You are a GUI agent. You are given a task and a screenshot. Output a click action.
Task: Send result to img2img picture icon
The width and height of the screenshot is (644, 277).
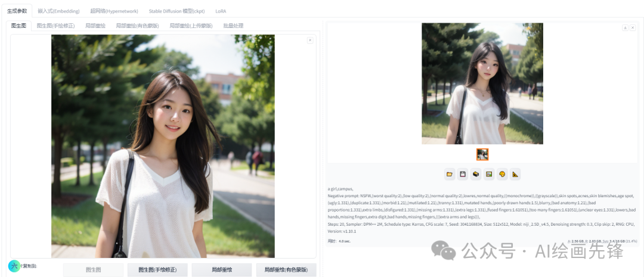[x=489, y=175]
